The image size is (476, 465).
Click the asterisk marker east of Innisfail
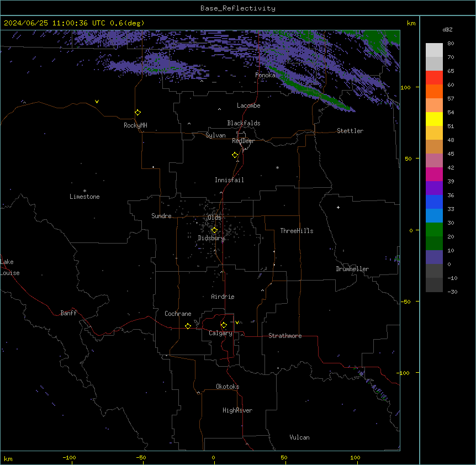[x=277, y=167]
